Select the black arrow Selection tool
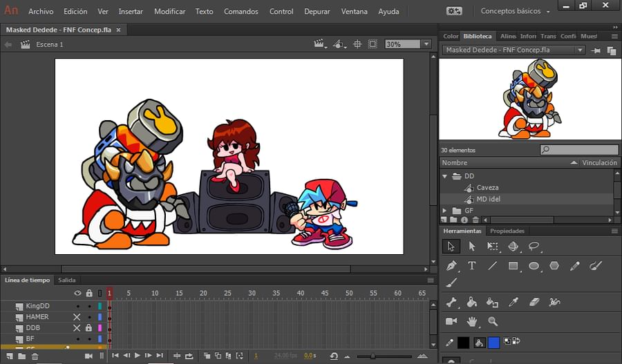 [x=451, y=246]
